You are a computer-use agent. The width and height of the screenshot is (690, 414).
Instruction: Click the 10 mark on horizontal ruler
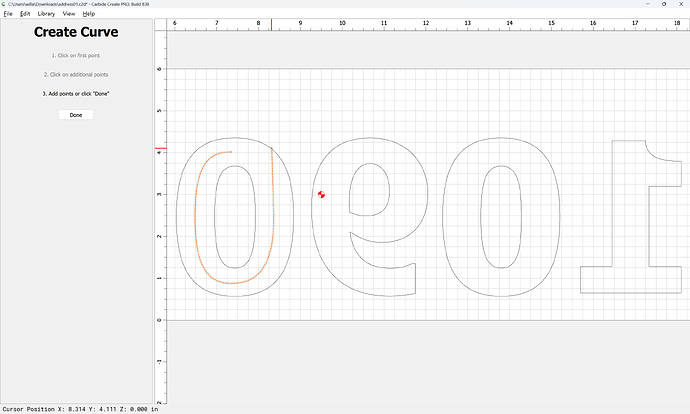(343, 22)
